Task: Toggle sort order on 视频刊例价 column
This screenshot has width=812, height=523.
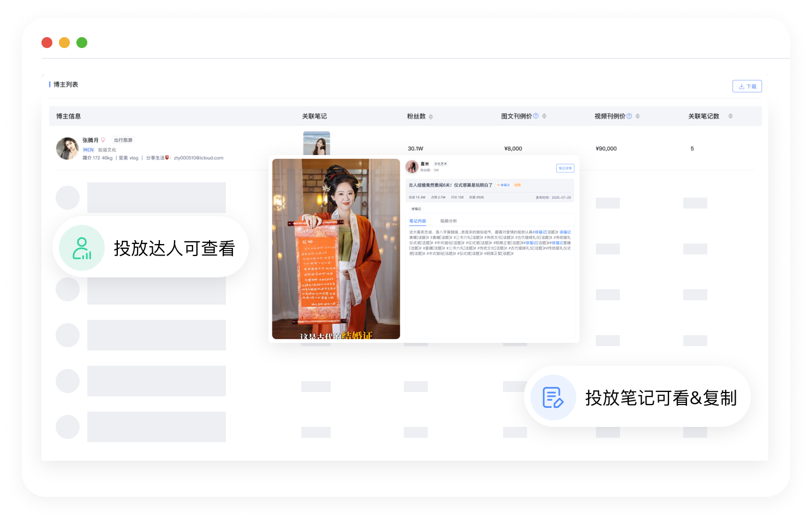Action: pos(637,116)
